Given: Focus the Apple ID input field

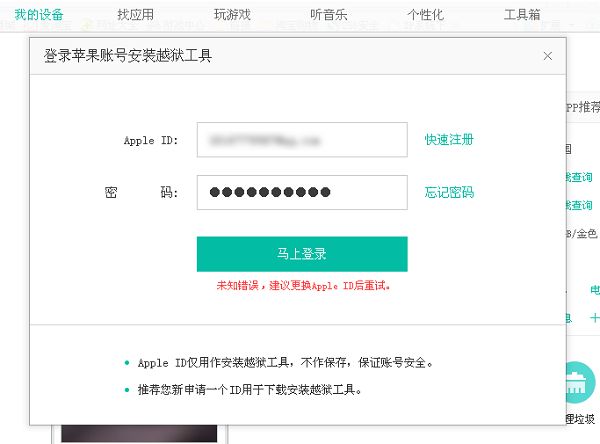Looking at the screenshot, I should pos(302,140).
